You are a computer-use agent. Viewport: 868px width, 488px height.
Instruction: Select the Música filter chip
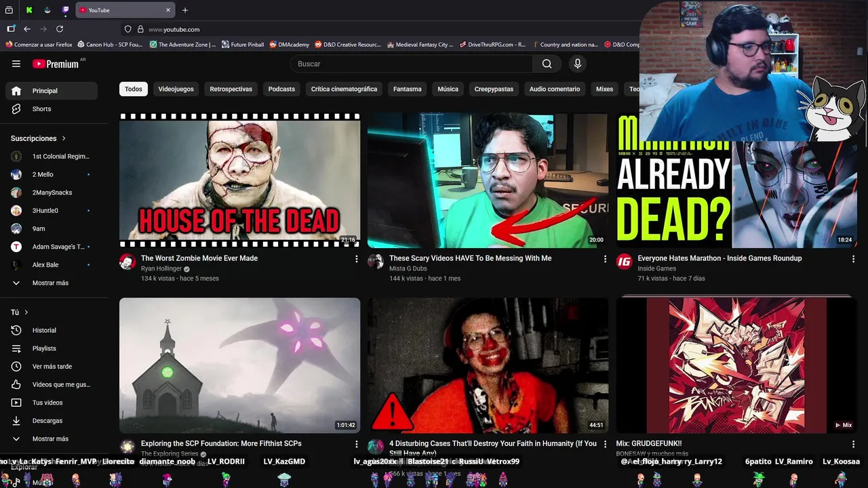click(x=448, y=89)
